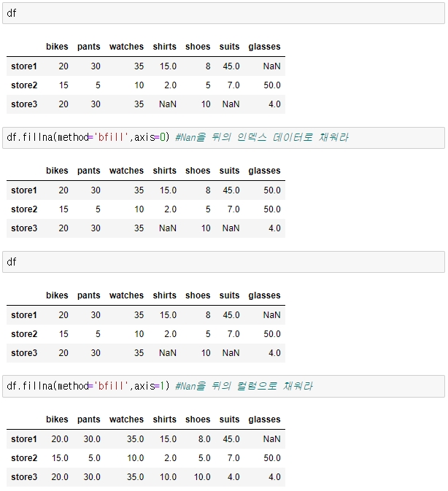
Task: Click store2 pants 5.0 in axis=1 output
Action: [x=94, y=458]
